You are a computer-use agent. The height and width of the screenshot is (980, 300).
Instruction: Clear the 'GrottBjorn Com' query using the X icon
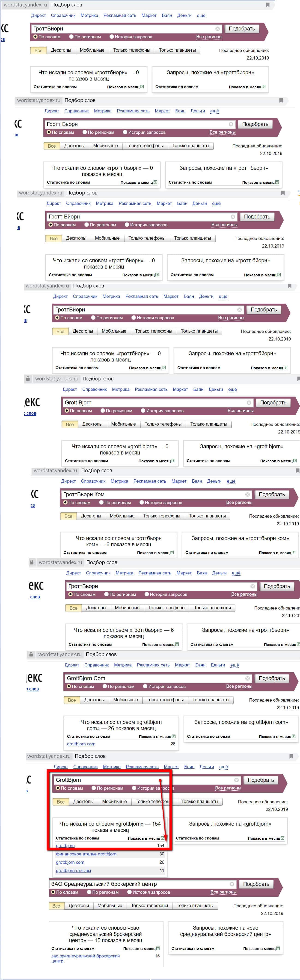tap(247, 678)
